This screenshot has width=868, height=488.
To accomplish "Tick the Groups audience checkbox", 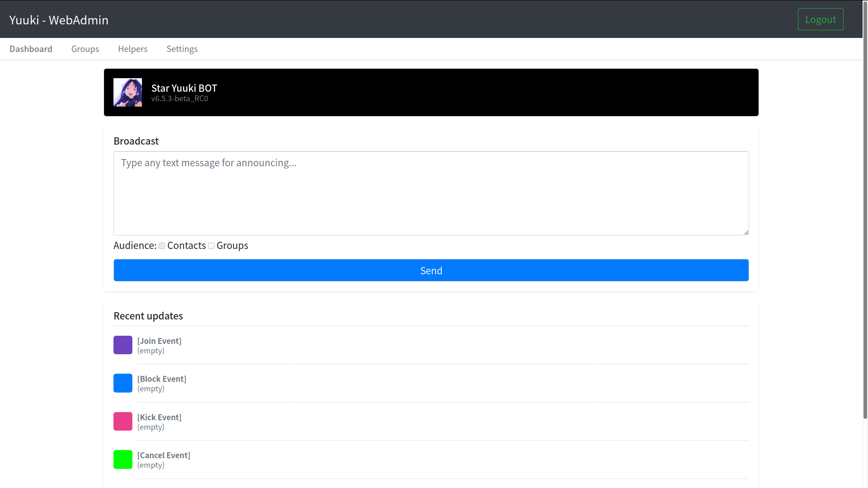I will click(x=211, y=246).
